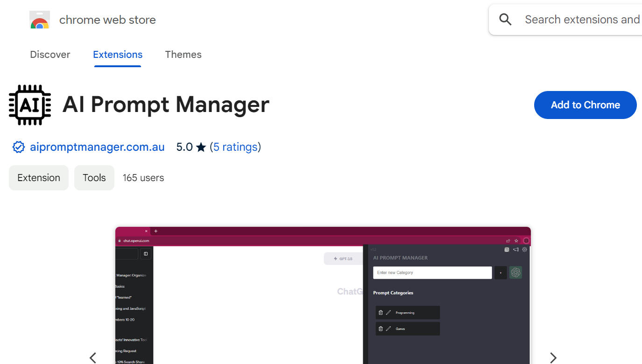
Task: Click the verified publisher badge icon
Action: click(x=18, y=147)
